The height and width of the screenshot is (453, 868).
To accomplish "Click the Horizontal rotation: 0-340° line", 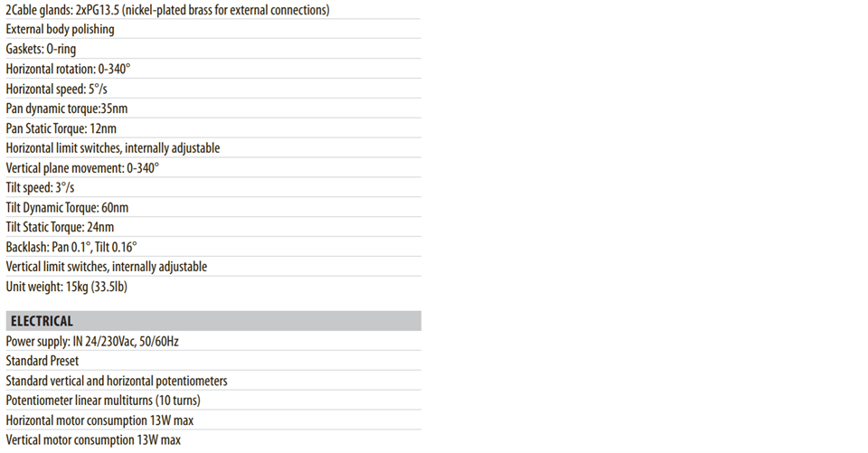I will click(69, 69).
